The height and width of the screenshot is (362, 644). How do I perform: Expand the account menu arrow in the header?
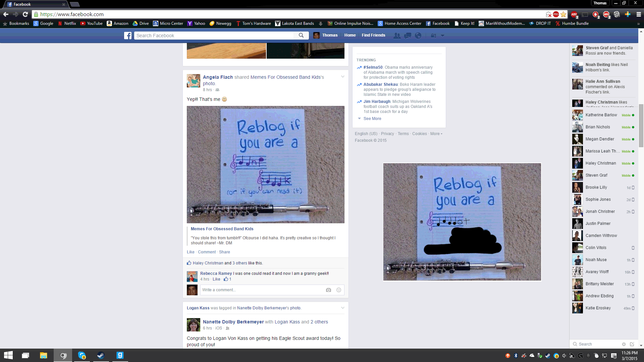pyautogui.click(x=442, y=36)
